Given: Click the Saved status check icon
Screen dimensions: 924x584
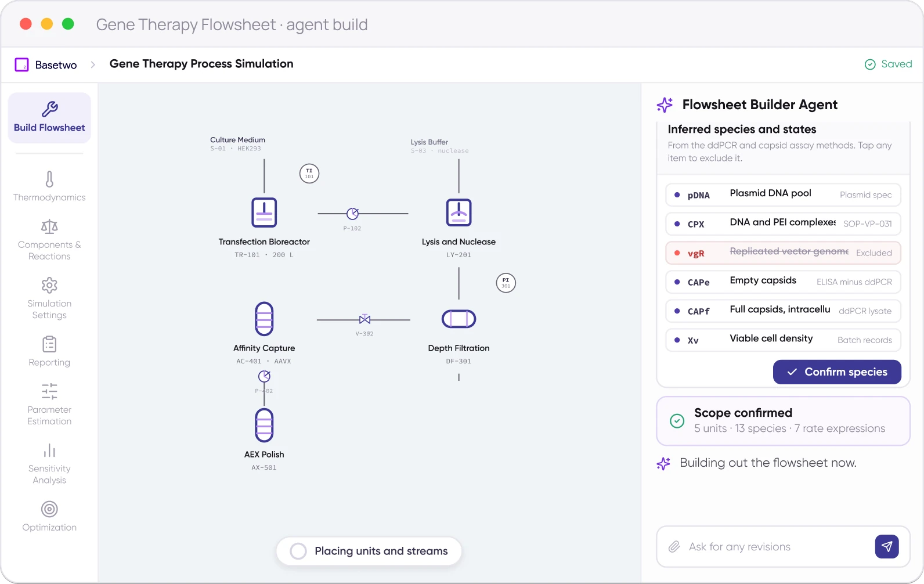Looking at the screenshot, I should click(x=870, y=64).
